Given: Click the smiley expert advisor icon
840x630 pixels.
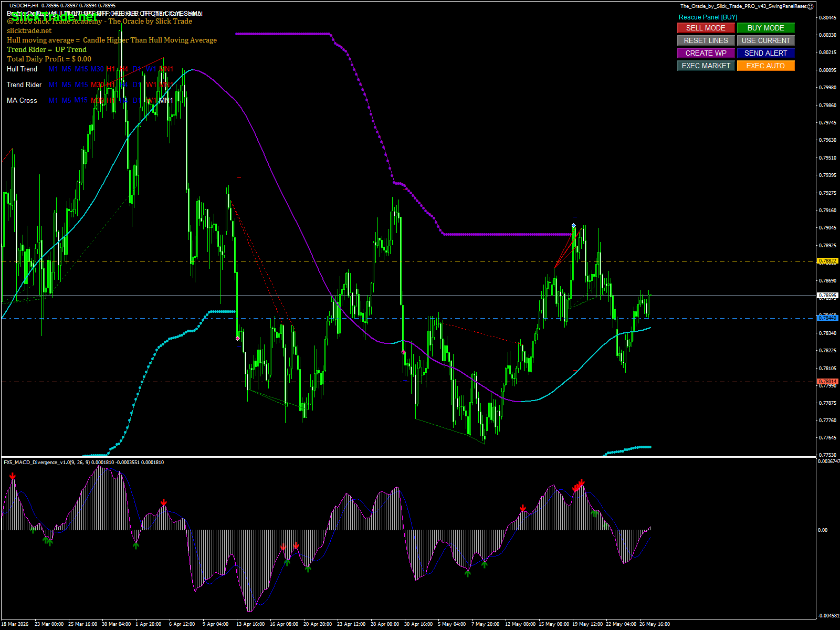Looking at the screenshot, I should click(811, 6).
